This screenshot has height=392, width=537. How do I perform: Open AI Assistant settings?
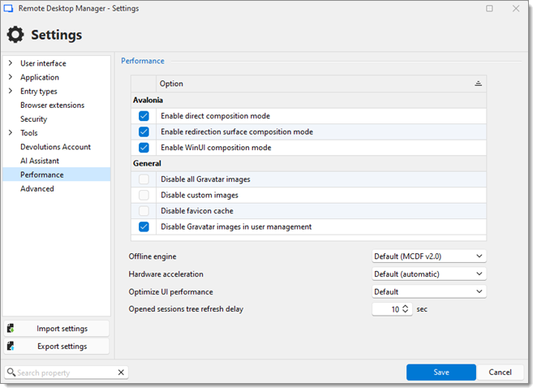tap(40, 161)
